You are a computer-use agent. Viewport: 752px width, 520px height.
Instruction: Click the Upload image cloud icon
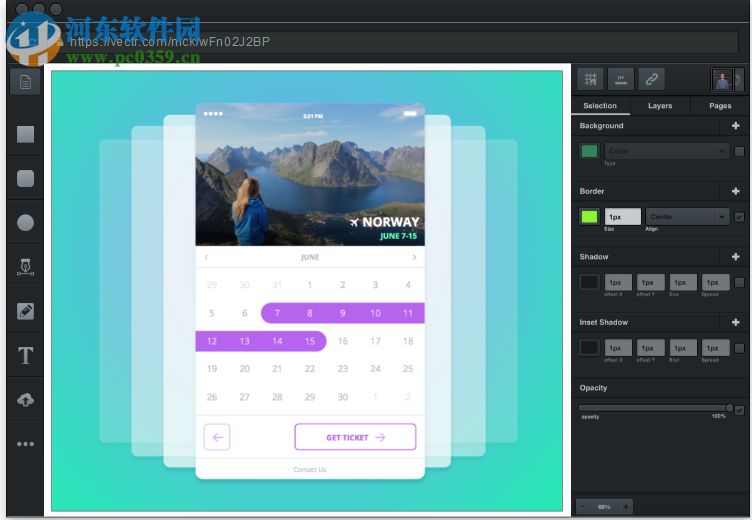(25, 400)
